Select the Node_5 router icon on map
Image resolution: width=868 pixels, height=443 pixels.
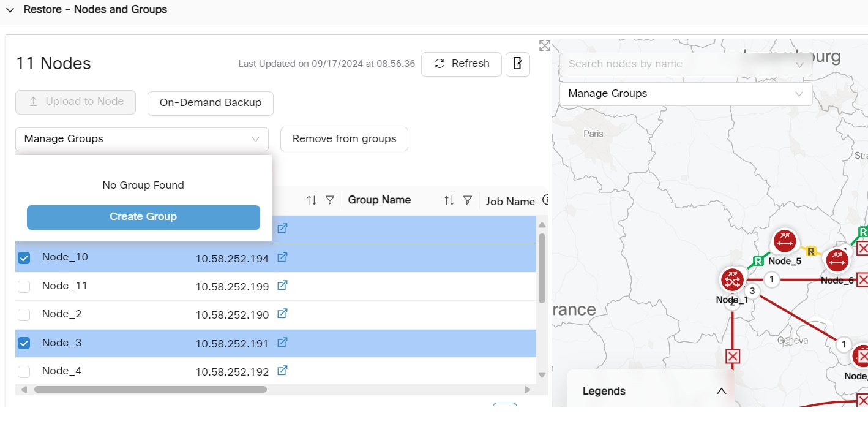tap(784, 241)
